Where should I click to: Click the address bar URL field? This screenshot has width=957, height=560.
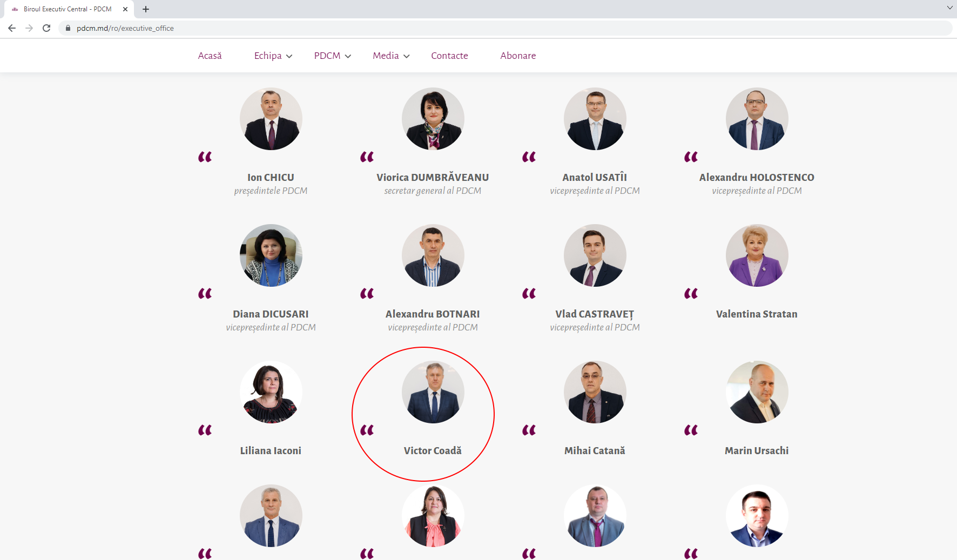[x=506, y=28]
